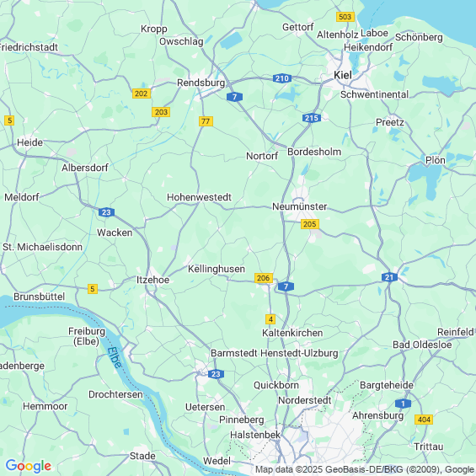476x476 pixels.
Task: Click the Map data copyright text
Action: (365, 469)
